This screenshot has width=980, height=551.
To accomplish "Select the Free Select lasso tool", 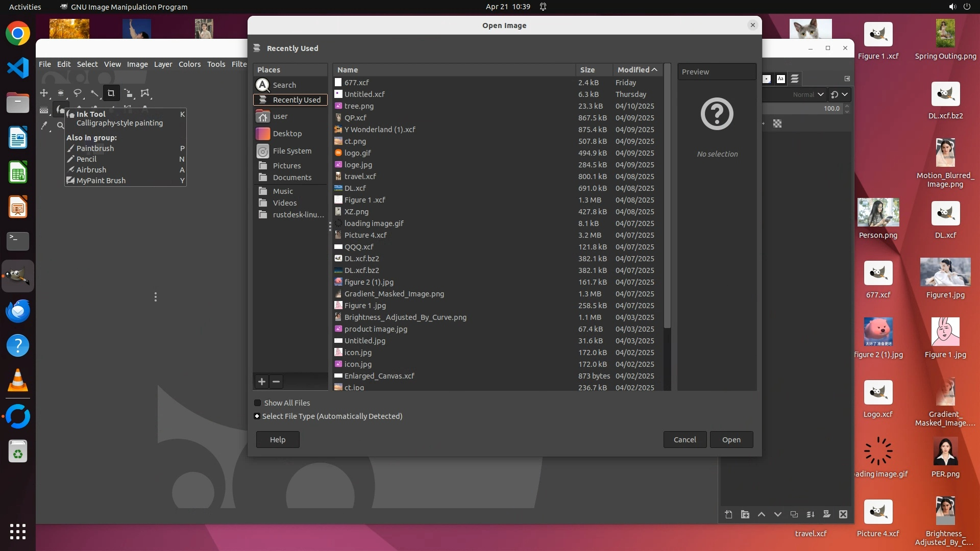I will 78,93.
